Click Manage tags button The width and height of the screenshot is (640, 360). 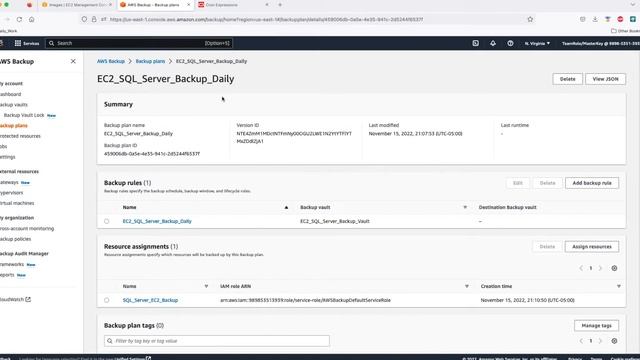(x=596, y=326)
